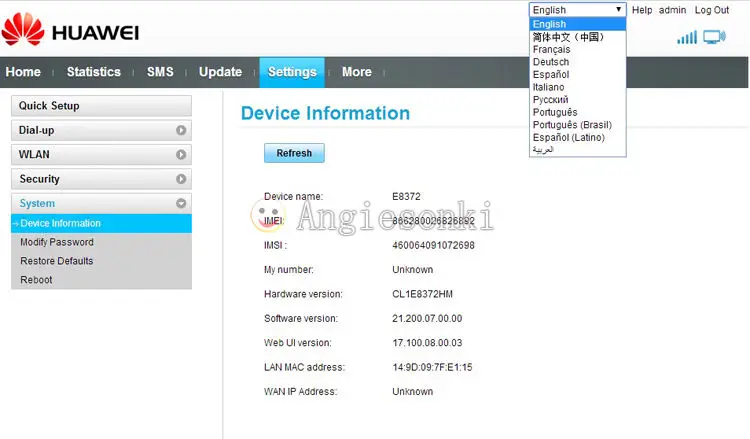Viewport: 750px width, 439px height.
Task: Select Français from the language list
Action: coord(577,49)
